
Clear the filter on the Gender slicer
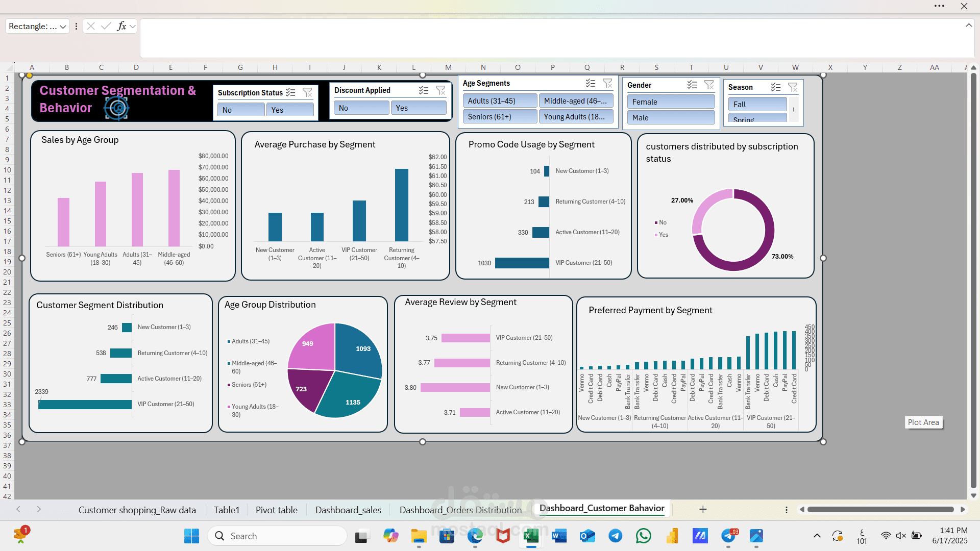[x=709, y=85]
